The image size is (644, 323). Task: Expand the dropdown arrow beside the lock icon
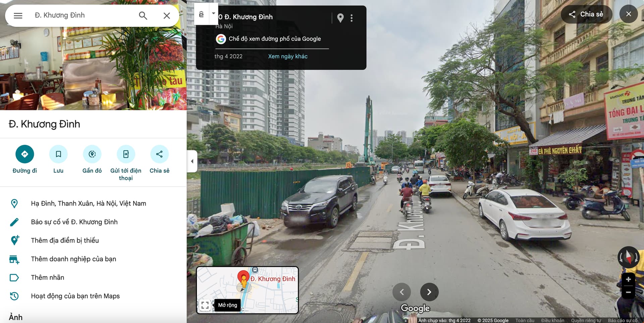(213, 14)
